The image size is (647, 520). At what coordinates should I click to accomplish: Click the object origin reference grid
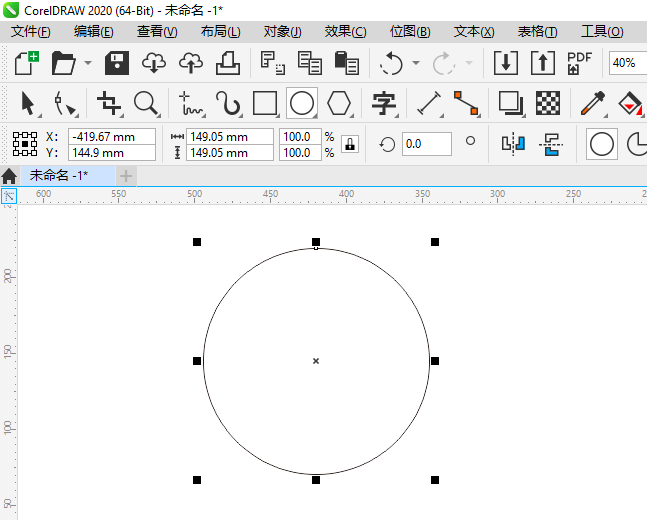tap(25, 144)
